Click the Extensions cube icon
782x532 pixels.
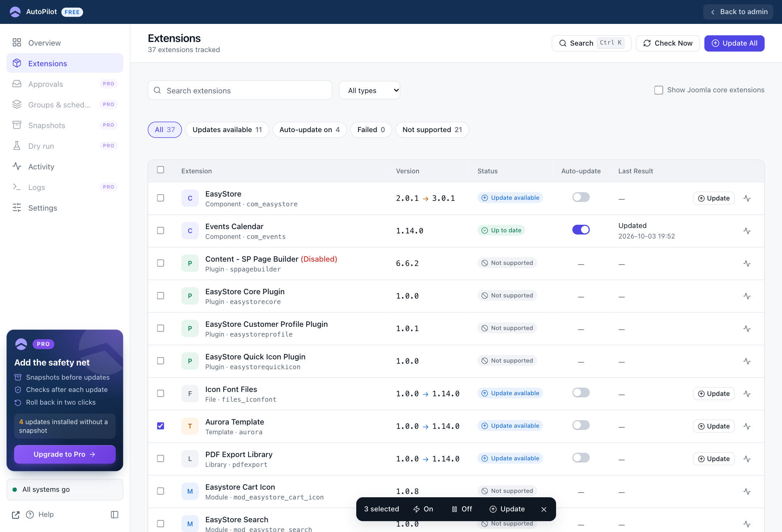17,63
